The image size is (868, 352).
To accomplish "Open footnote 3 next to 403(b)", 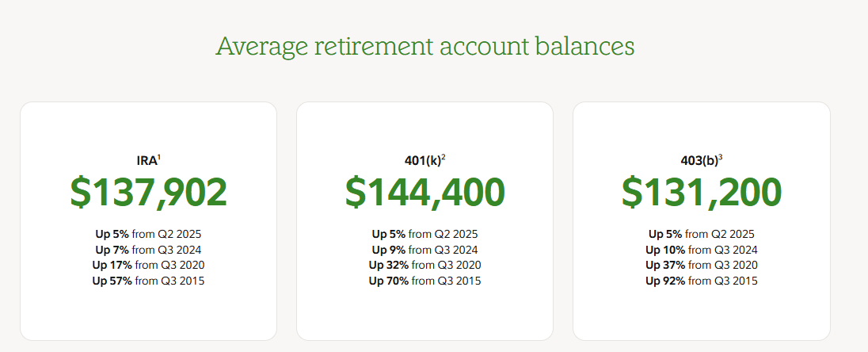I will [x=721, y=158].
